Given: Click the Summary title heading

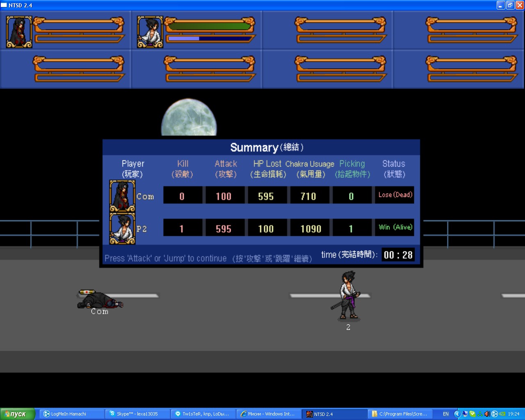Looking at the screenshot, I should tap(267, 147).
